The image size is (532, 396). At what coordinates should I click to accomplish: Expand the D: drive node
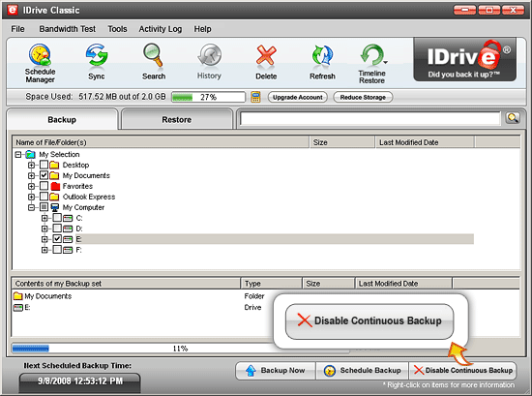point(44,228)
